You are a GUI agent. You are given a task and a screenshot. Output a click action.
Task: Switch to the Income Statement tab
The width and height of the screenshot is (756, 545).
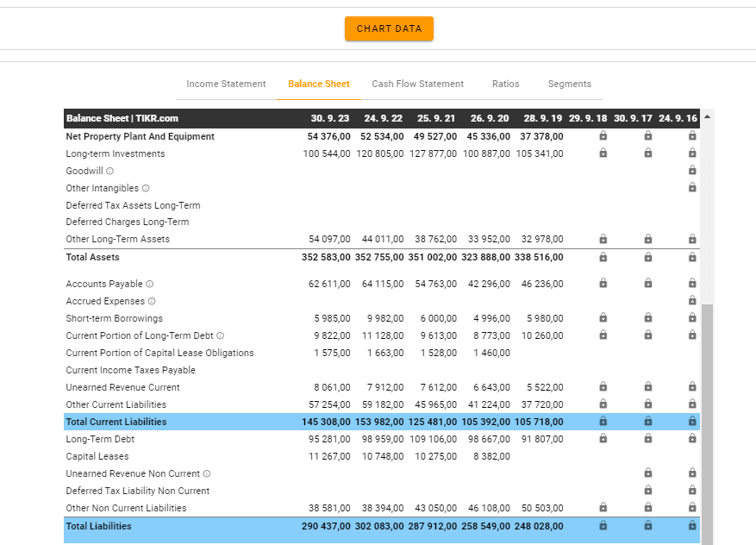(226, 84)
